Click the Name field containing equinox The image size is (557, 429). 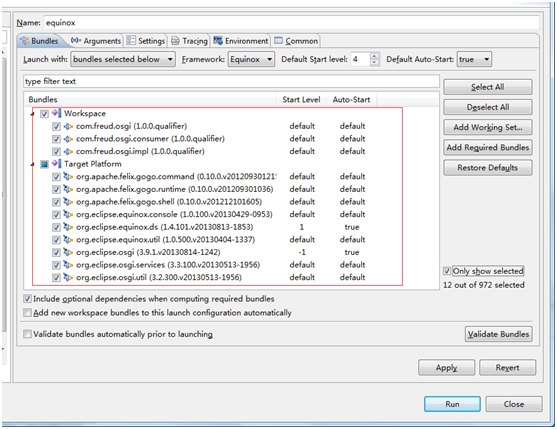292,23
